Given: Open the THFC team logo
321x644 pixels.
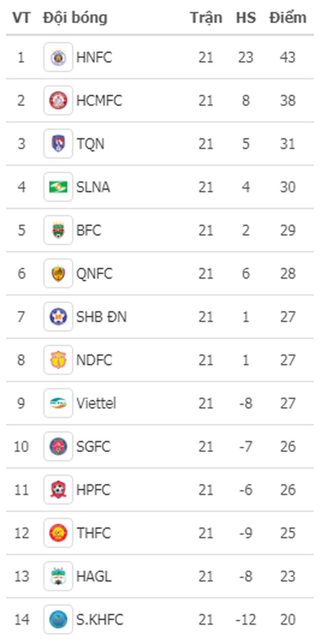Looking at the screenshot, I should point(58,532).
